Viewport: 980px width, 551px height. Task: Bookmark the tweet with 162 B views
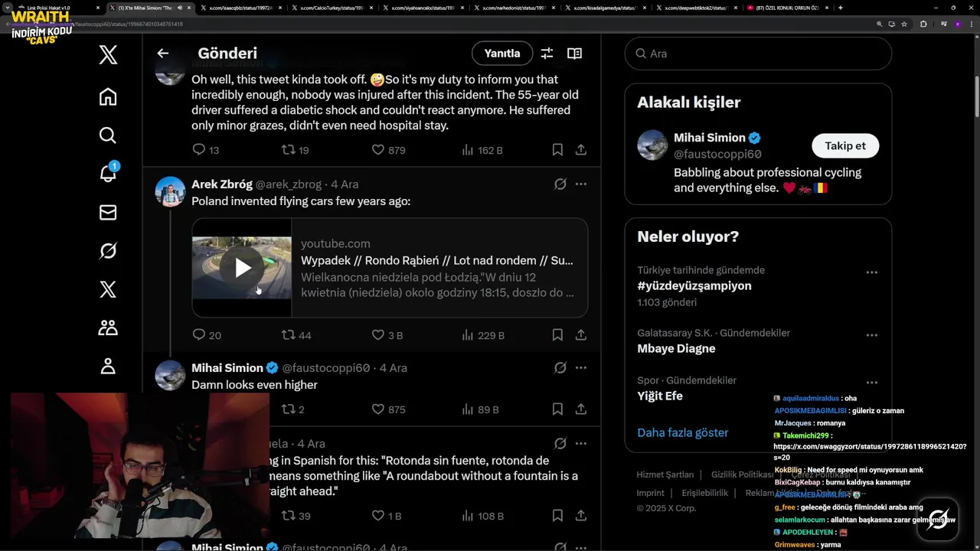click(x=557, y=150)
